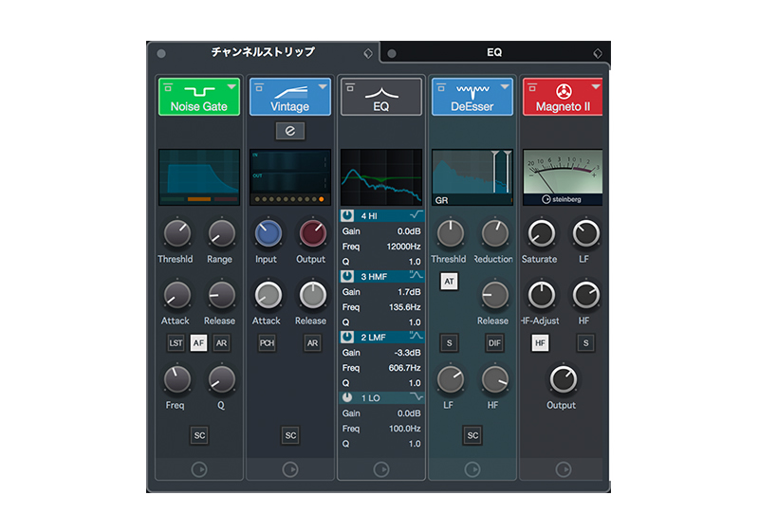Click the DeEsser S solo button
The height and width of the screenshot is (532, 759).
(x=449, y=343)
